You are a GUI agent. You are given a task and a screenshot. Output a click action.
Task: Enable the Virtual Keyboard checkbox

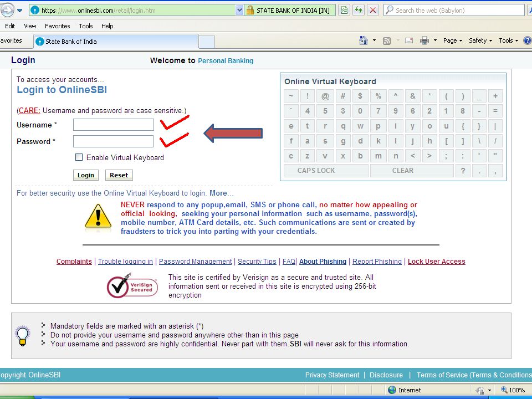[x=79, y=157]
